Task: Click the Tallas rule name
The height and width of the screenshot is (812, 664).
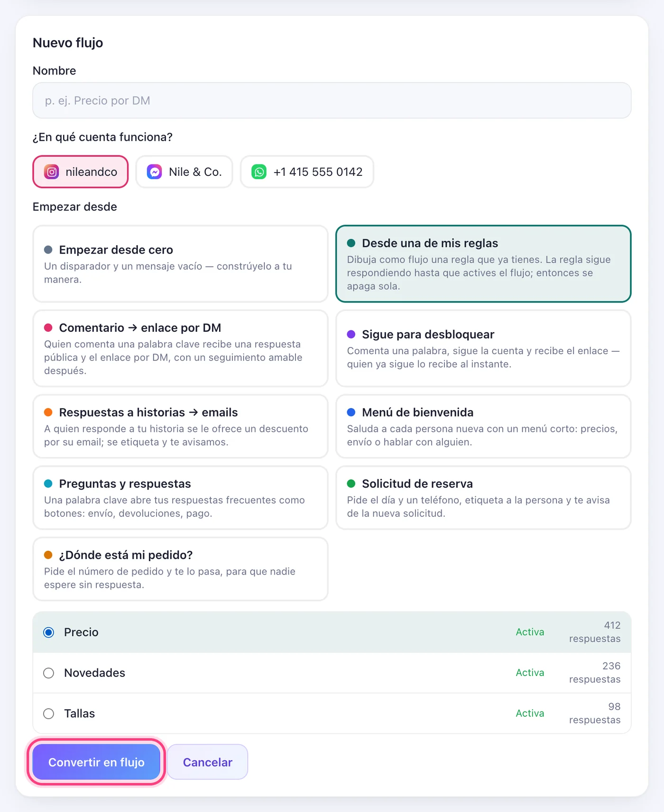Action: pyautogui.click(x=79, y=713)
